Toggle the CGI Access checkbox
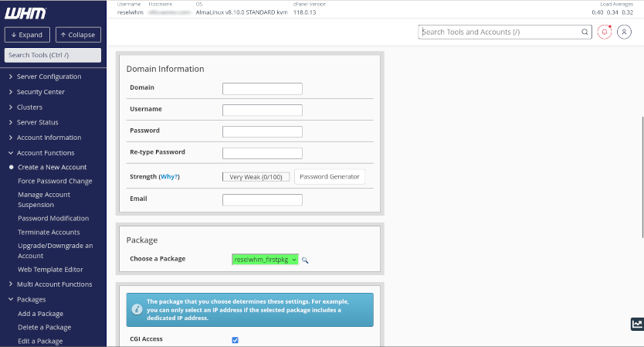The width and height of the screenshot is (644, 347). click(235, 339)
